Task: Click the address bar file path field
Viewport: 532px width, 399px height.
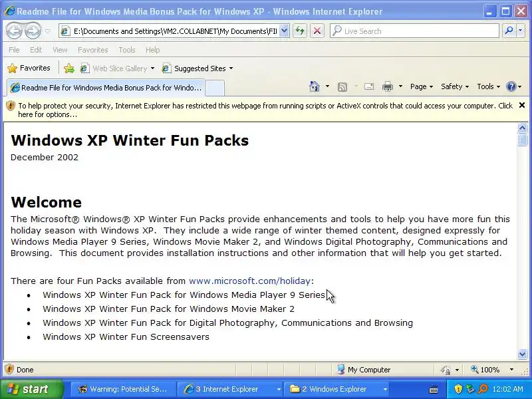Action: tap(175, 31)
